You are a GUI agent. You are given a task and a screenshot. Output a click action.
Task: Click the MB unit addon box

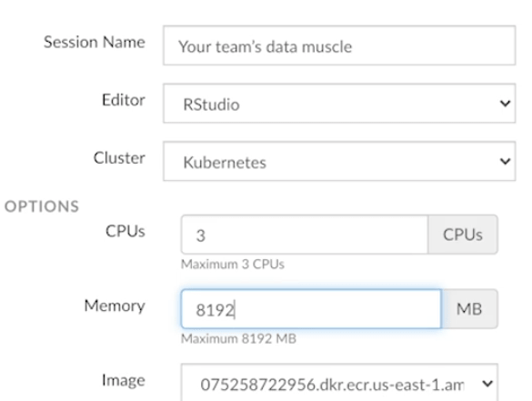coord(469,309)
